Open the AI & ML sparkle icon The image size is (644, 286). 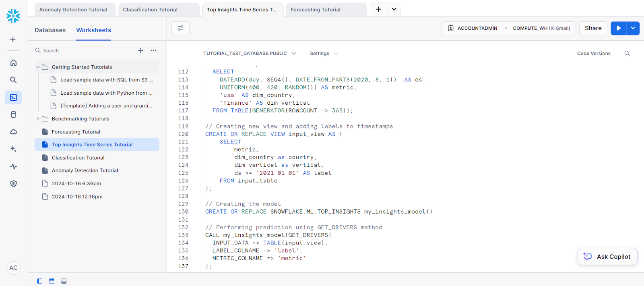pos(13,149)
